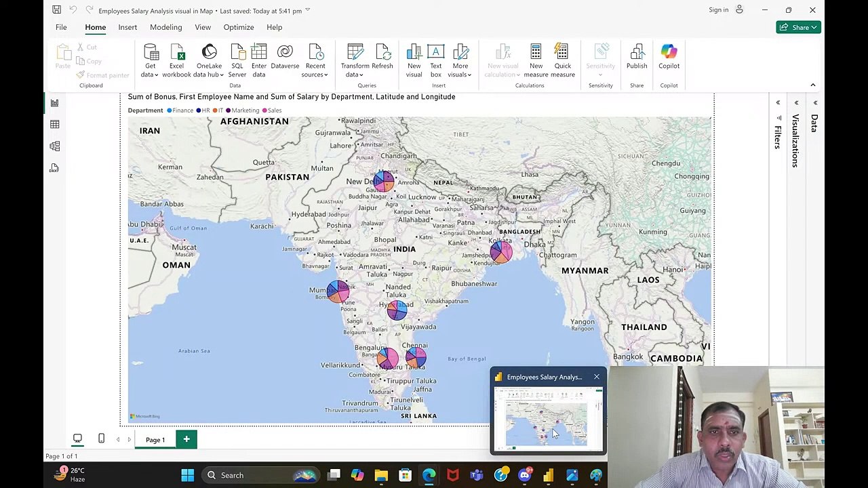
Task: Open Microsoft Edge from the taskbar
Action: 429,475
